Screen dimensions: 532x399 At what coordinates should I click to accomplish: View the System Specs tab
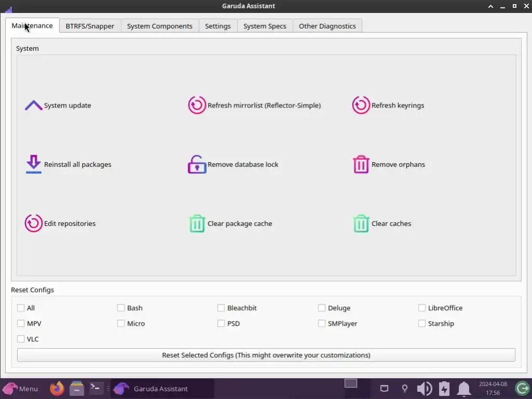[x=264, y=26]
